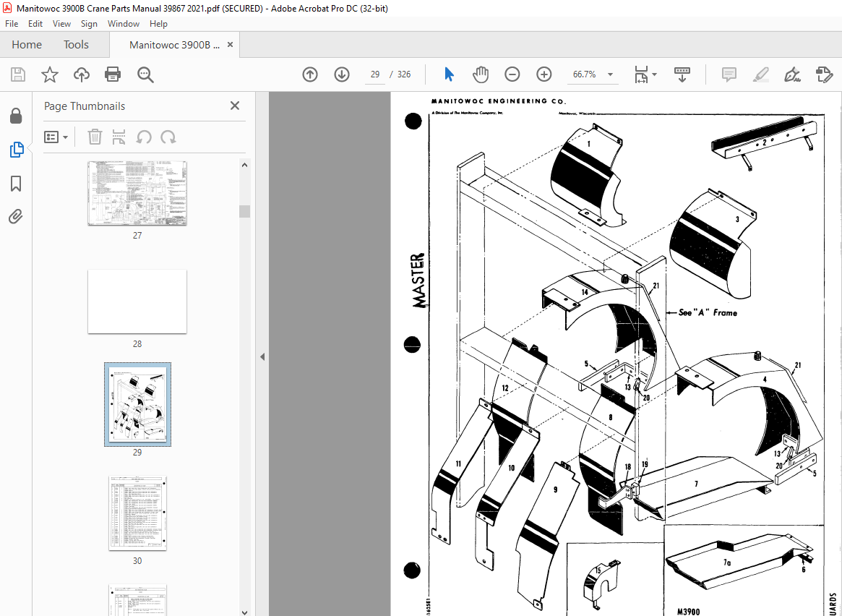Add a comment with the speech bubble tool
The width and height of the screenshot is (842, 616).
coord(729,74)
